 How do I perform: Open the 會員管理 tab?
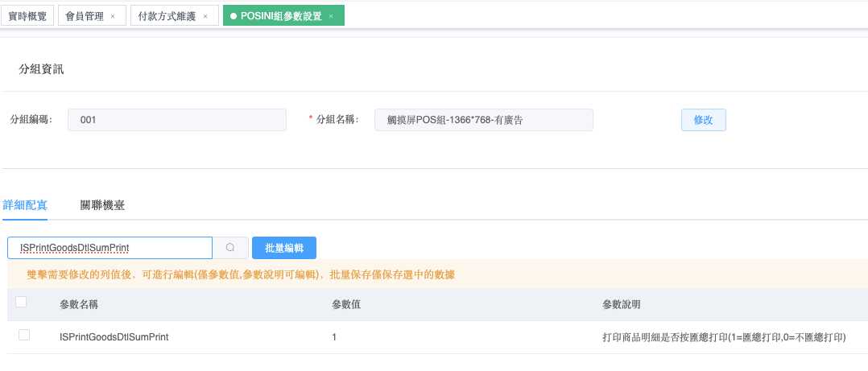(x=85, y=16)
